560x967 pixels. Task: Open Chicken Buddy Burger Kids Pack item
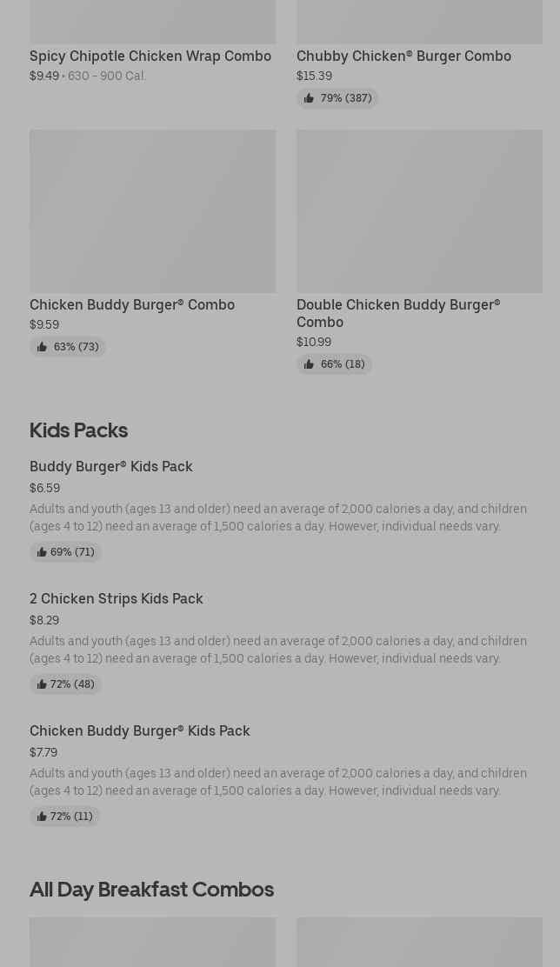tap(140, 730)
